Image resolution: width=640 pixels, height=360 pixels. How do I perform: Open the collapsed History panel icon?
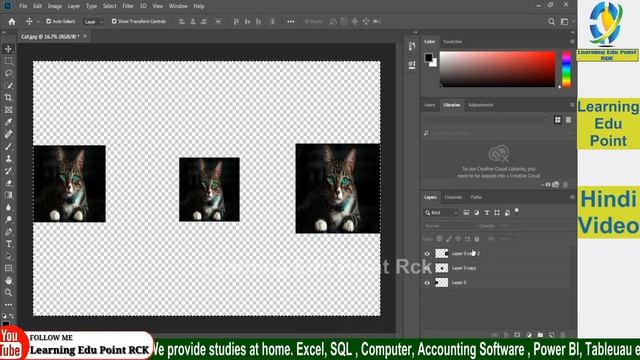(412, 46)
